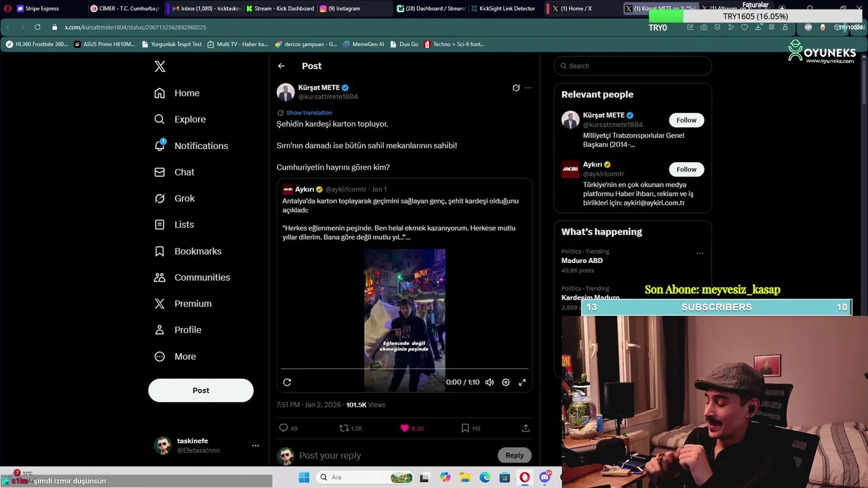The image size is (868, 488).
Task: Open Task View on the taskbar
Action: tap(425, 477)
